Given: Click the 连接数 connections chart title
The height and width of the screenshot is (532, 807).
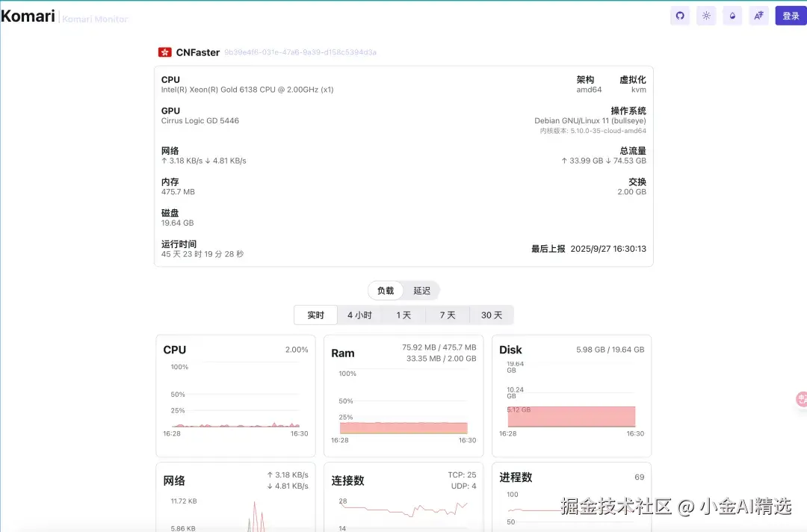Looking at the screenshot, I should 347,480.
